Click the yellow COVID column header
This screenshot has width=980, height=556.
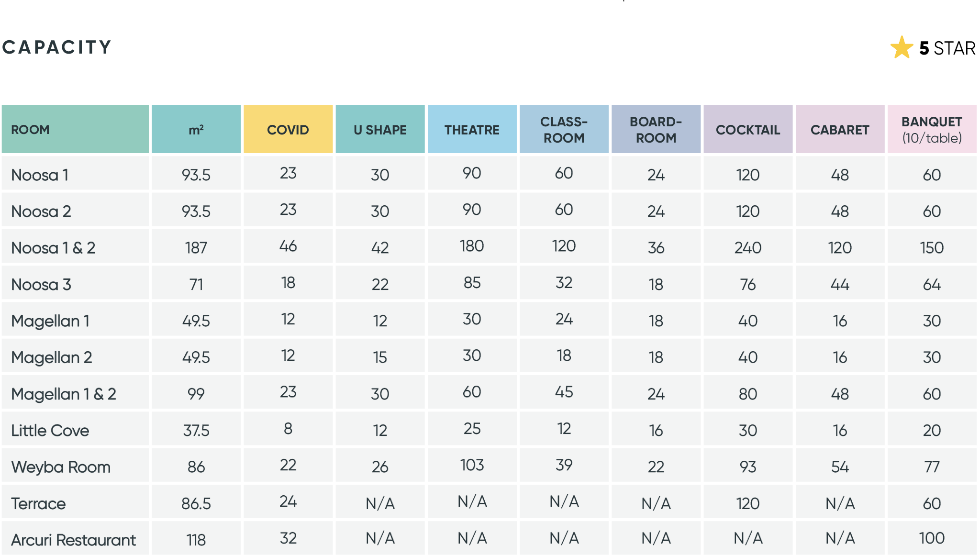(288, 129)
